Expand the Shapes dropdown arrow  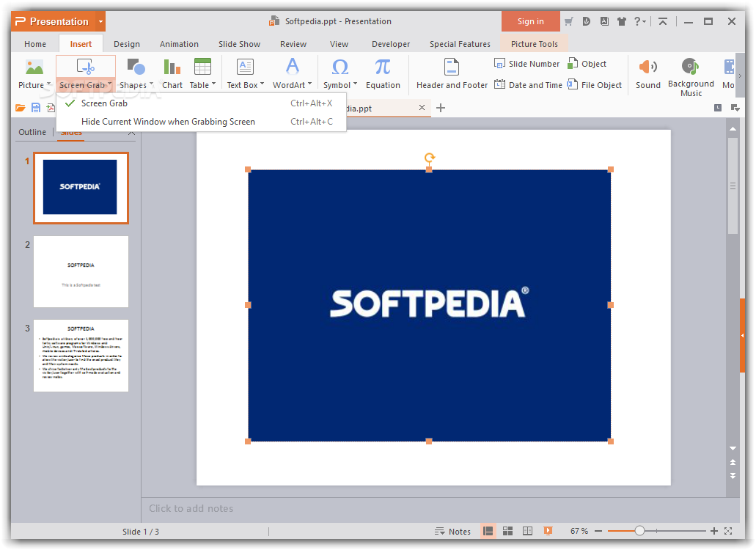click(x=151, y=84)
